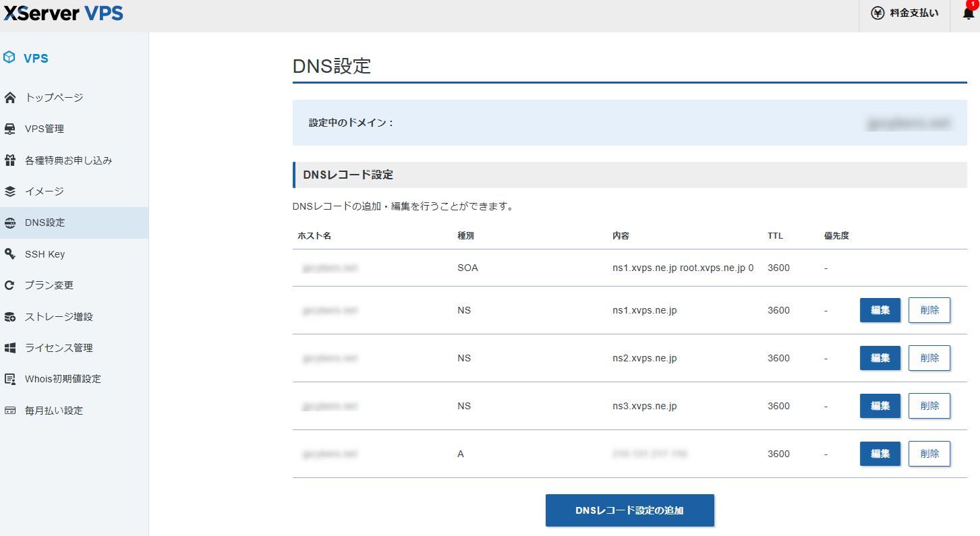Click the home icon beside トップページ
980x536 pixels.
pos(10,98)
